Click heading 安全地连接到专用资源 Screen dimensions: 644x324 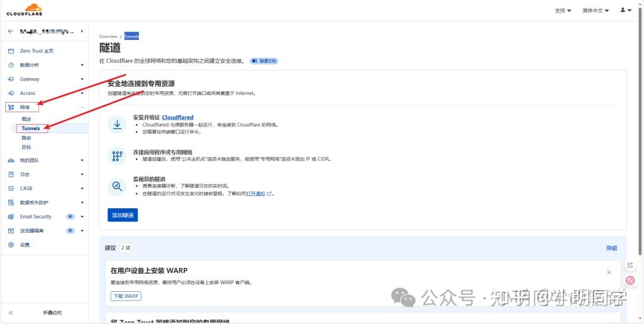click(x=141, y=84)
